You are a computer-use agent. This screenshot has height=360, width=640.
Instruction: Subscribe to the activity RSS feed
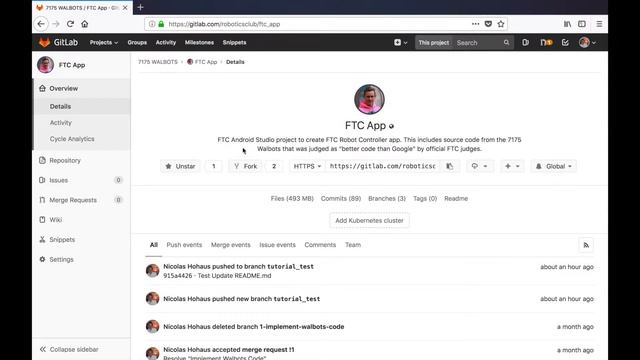586,245
